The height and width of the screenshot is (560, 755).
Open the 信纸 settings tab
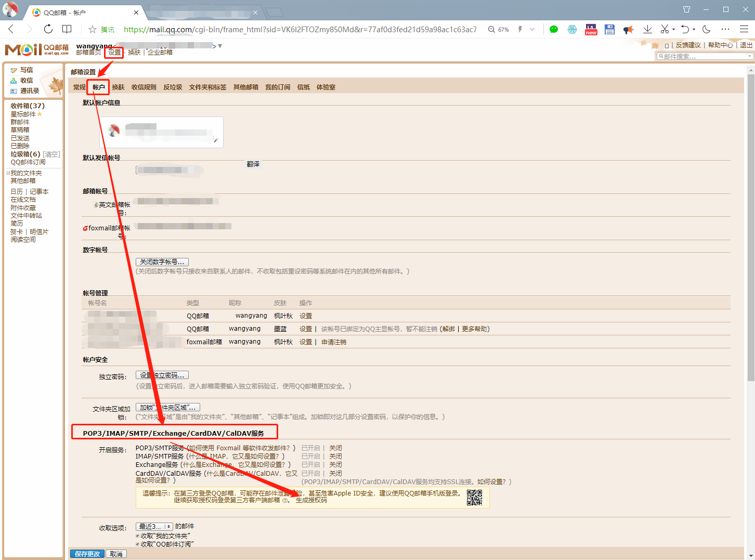click(x=303, y=87)
